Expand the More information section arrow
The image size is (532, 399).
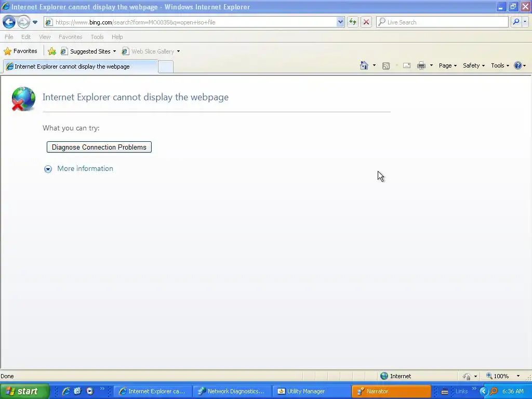48,169
